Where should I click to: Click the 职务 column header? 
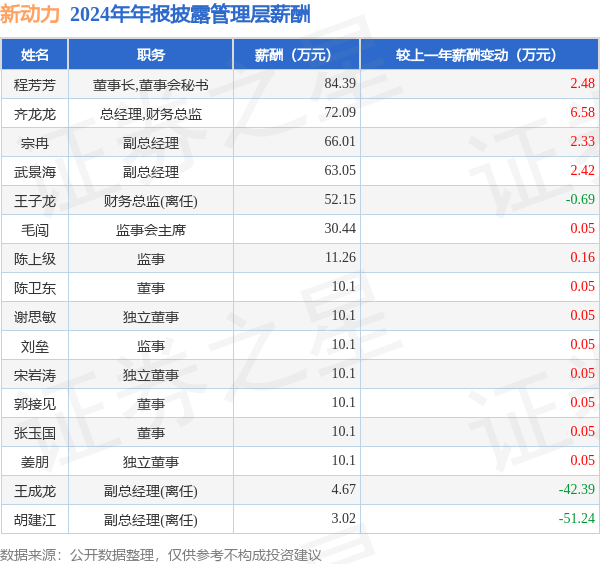(x=151, y=55)
